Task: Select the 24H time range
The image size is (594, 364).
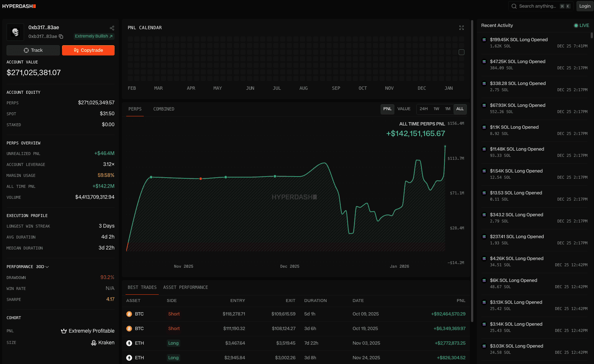Action: pos(423,109)
